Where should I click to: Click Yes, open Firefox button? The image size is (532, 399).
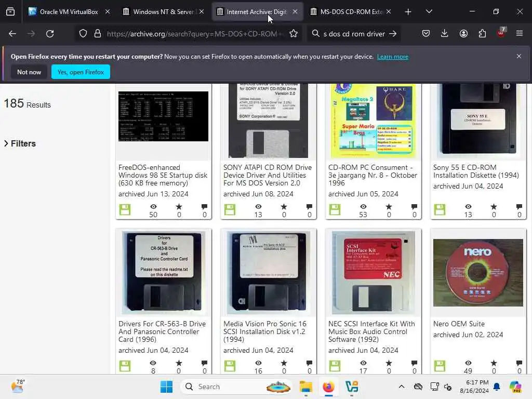tap(81, 72)
